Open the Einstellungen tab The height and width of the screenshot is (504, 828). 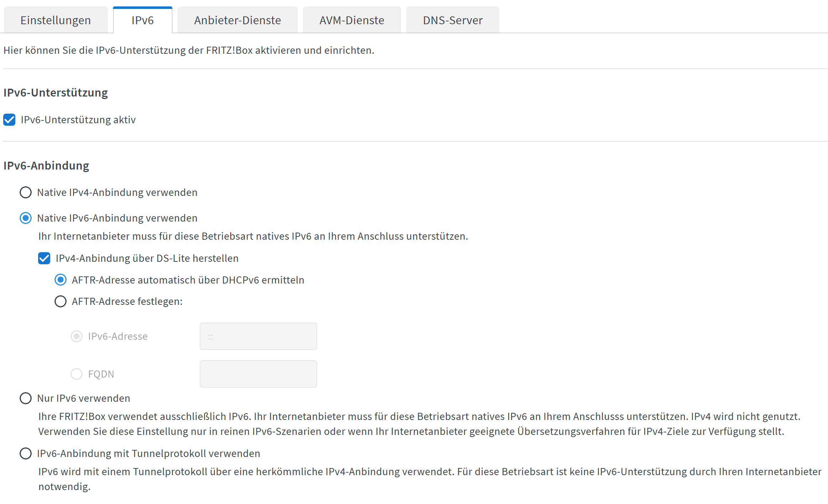click(x=56, y=20)
